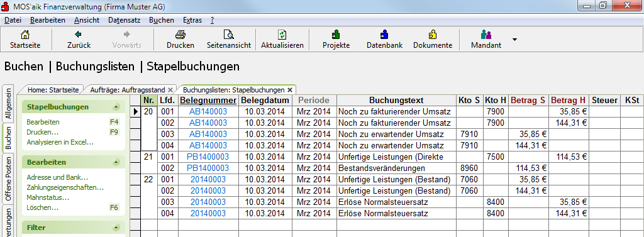Click the Mandant people icon
The image size is (644, 237).
[x=486, y=35]
